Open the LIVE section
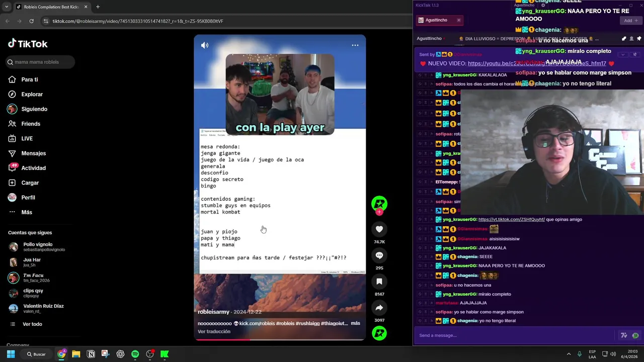Image resolution: width=644 pixels, height=362 pixels. pos(21,138)
